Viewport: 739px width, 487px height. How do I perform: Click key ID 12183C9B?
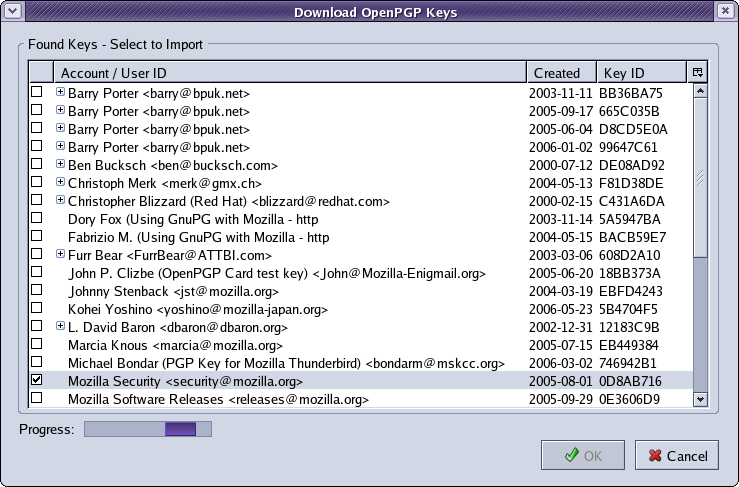pos(629,328)
